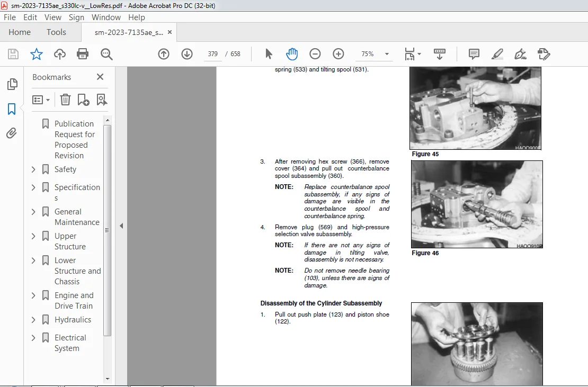The height and width of the screenshot is (387, 588).
Task: Expand Lower Structure and Chassis bookmark
Action: pos(33,260)
